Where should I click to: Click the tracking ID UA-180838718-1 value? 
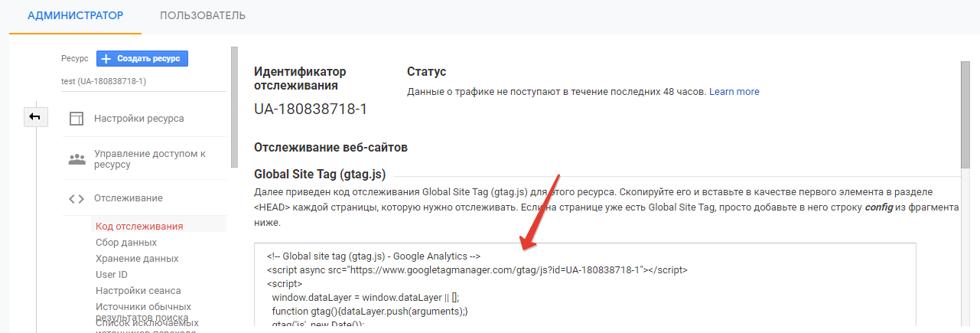311,109
